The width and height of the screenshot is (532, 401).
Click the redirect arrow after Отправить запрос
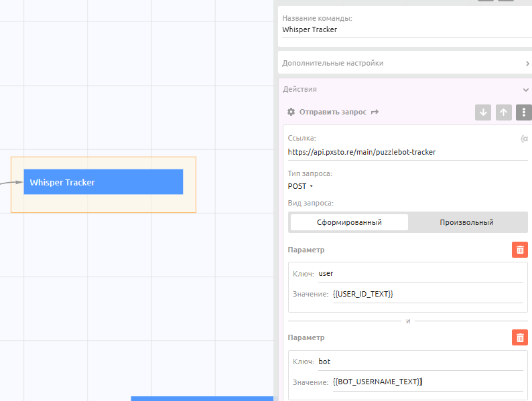point(375,112)
